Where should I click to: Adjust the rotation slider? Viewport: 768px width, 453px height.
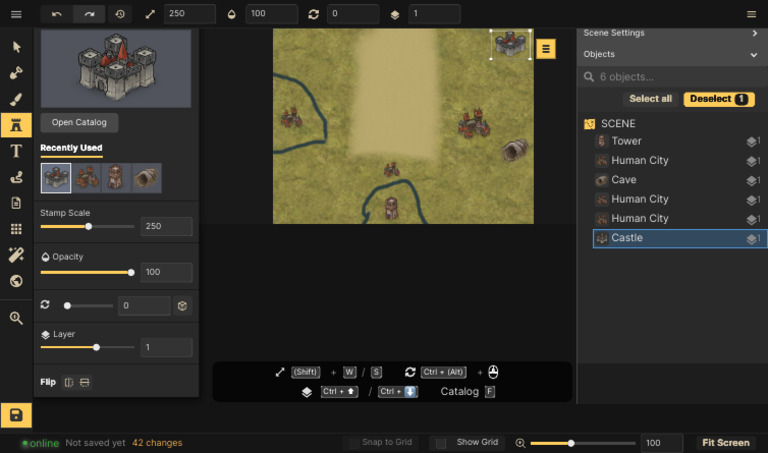(x=89, y=306)
